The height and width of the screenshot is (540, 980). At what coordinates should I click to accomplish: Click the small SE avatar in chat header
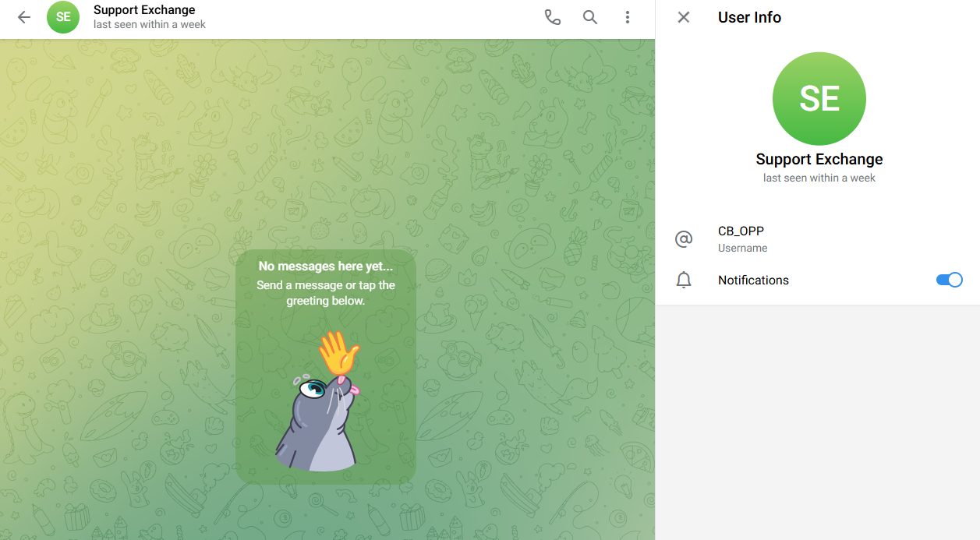click(63, 17)
